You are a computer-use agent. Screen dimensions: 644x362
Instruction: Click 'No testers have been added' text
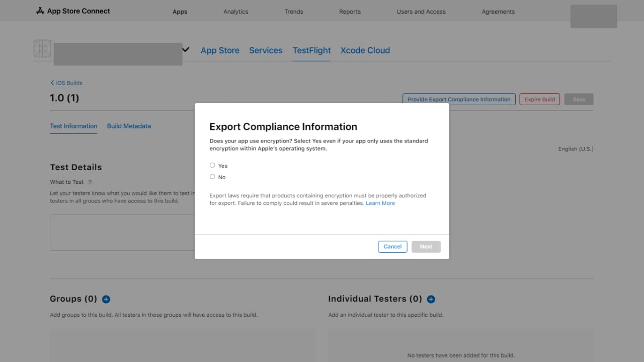(x=461, y=355)
